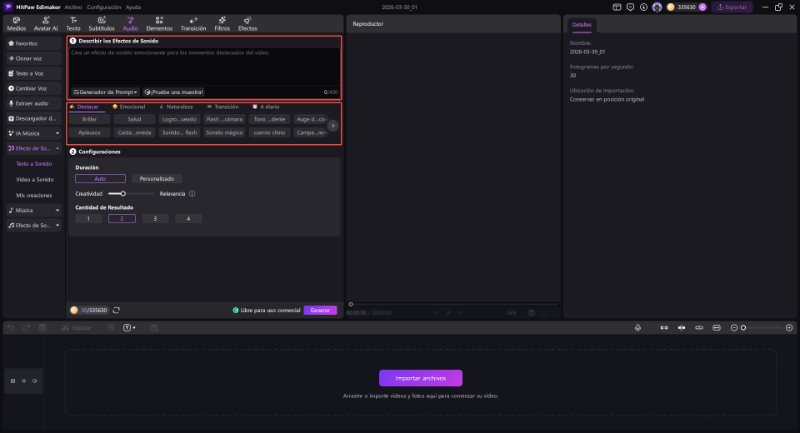Screen dimensions: 800x433
Task: Click the zoom-in plus icon on timeline
Action: pyautogui.click(x=789, y=328)
